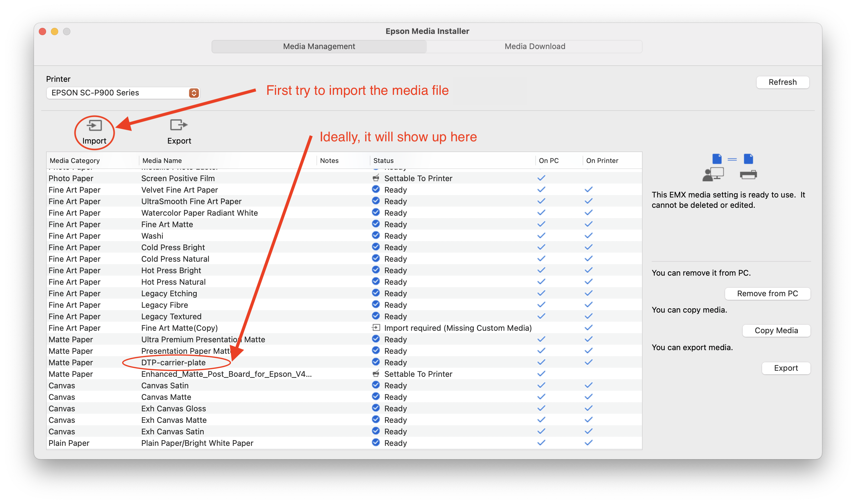Select the Fine Art Matte(Copy) row

click(x=344, y=328)
